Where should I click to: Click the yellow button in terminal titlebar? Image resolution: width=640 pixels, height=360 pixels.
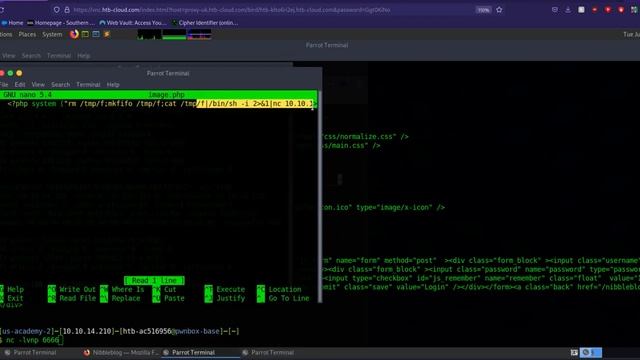click(x=19, y=73)
